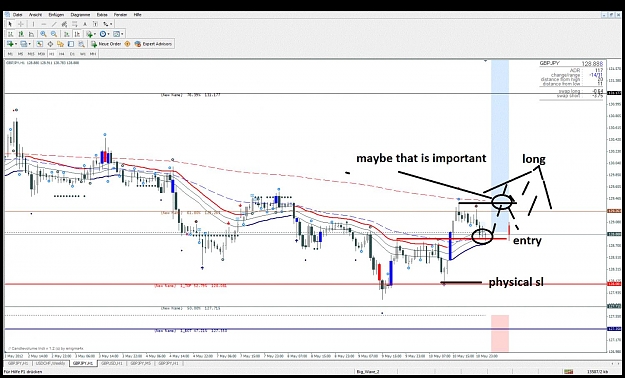Open the profiles button

tap(24, 44)
